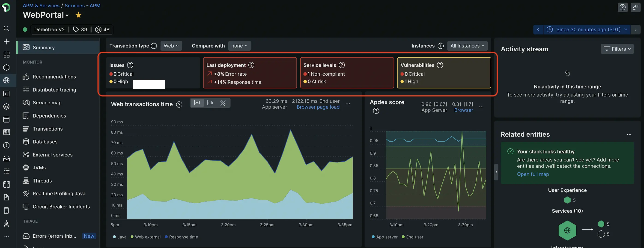Open Filters in the Activity stream panel
The height and width of the screenshot is (248, 644).
(x=617, y=49)
